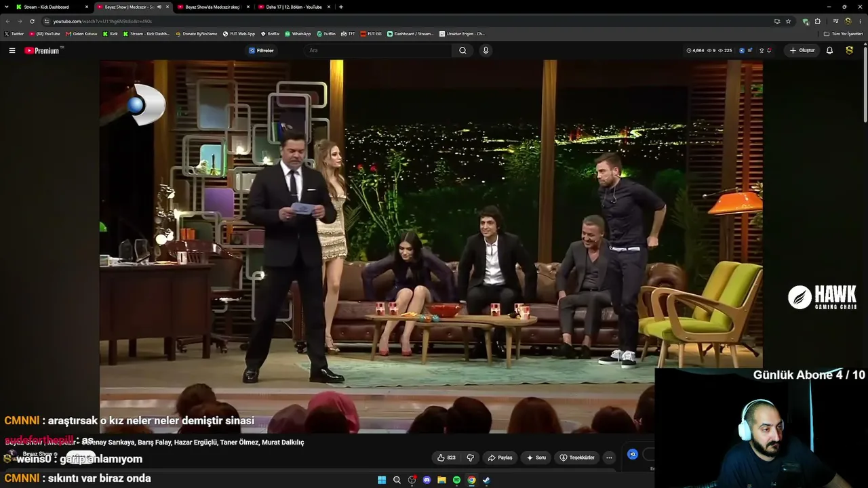
Task: Open Spotify from the taskbar
Action: pos(456,480)
